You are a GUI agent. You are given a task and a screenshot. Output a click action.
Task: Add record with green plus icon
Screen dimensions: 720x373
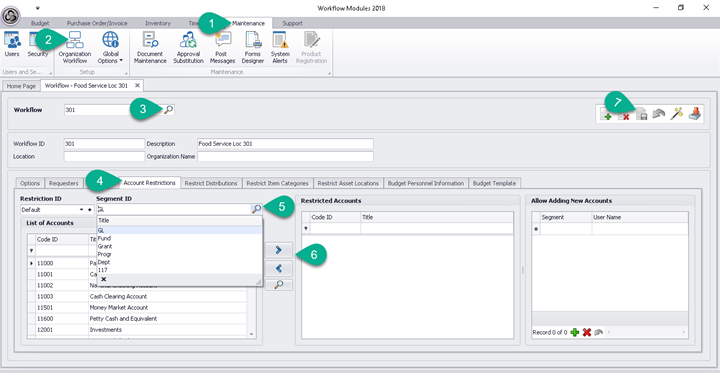point(574,332)
